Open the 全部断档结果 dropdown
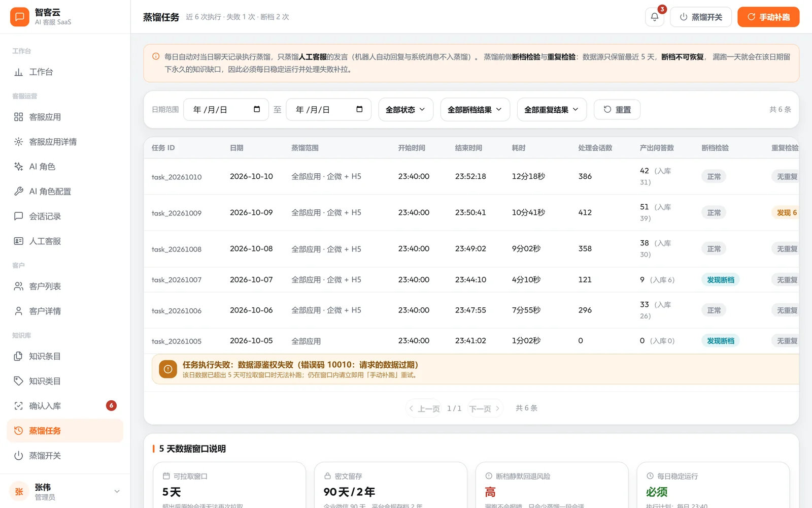The width and height of the screenshot is (812, 508). (475, 110)
